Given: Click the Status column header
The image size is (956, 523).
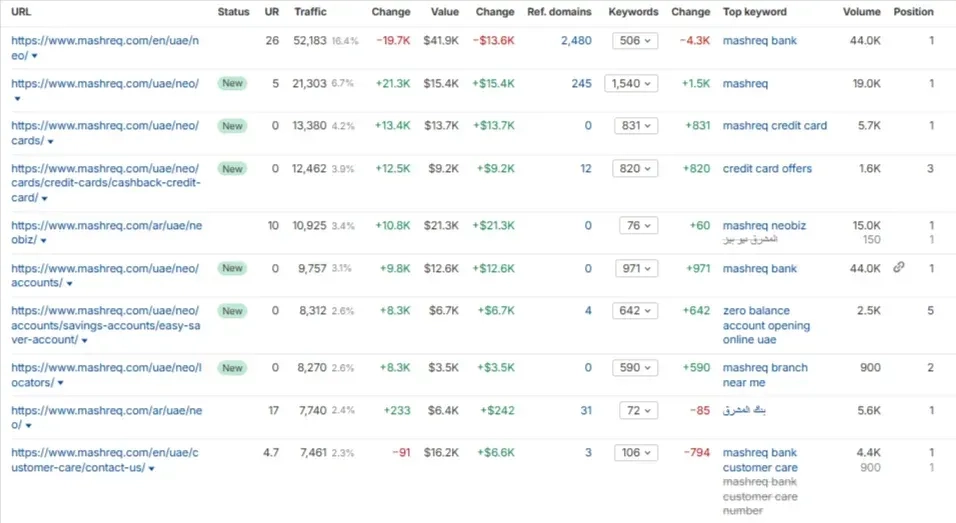Looking at the screenshot, I should click(x=234, y=12).
